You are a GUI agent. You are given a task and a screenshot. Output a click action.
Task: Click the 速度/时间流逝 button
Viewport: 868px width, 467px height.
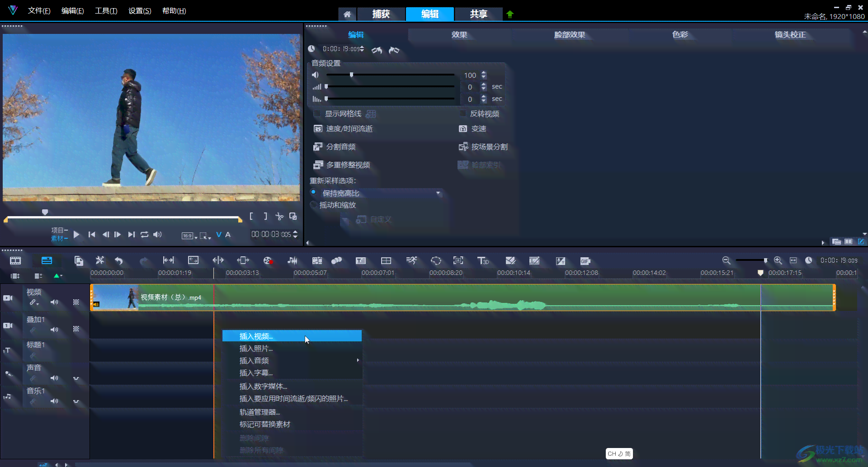pyautogui.click(x=343, y=129)
